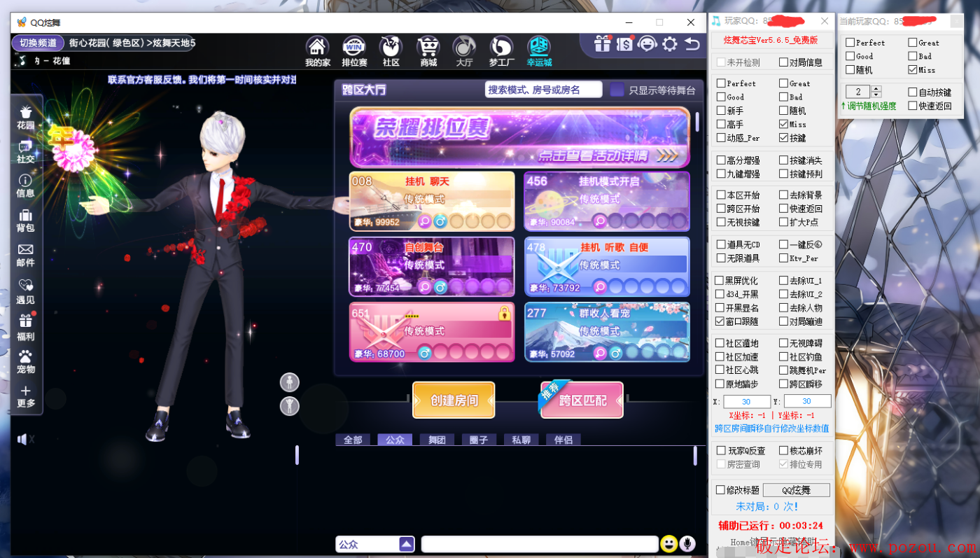Image resolution: width=980 pixels, height=558 pixels.
Task: Toggle 只显示等待舞台 checkbox in lobby
Action: pyautogui.click(x=617, y=90)
